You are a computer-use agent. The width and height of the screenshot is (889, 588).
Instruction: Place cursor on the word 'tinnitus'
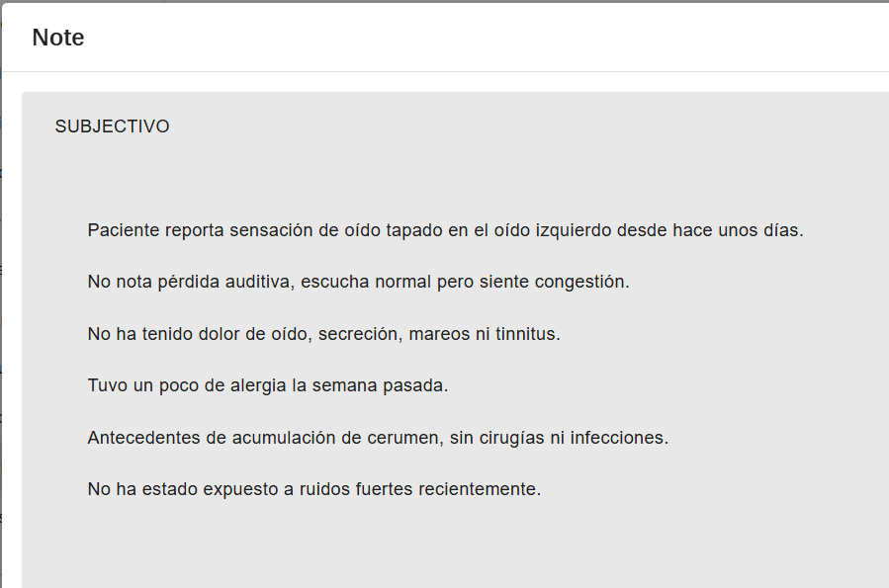526,334
